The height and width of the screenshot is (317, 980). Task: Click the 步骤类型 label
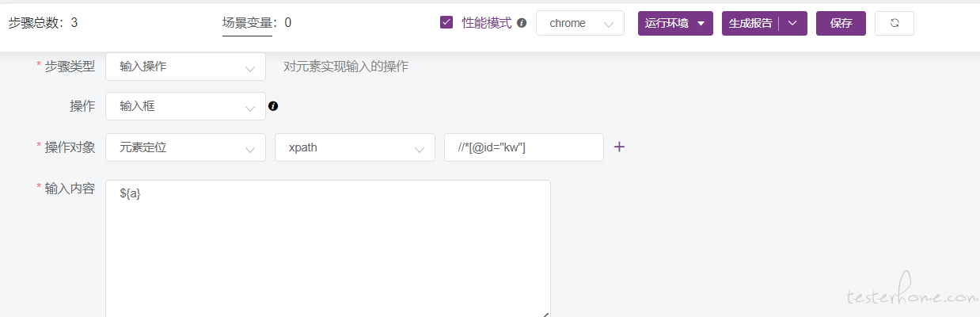tap(70, 66)
